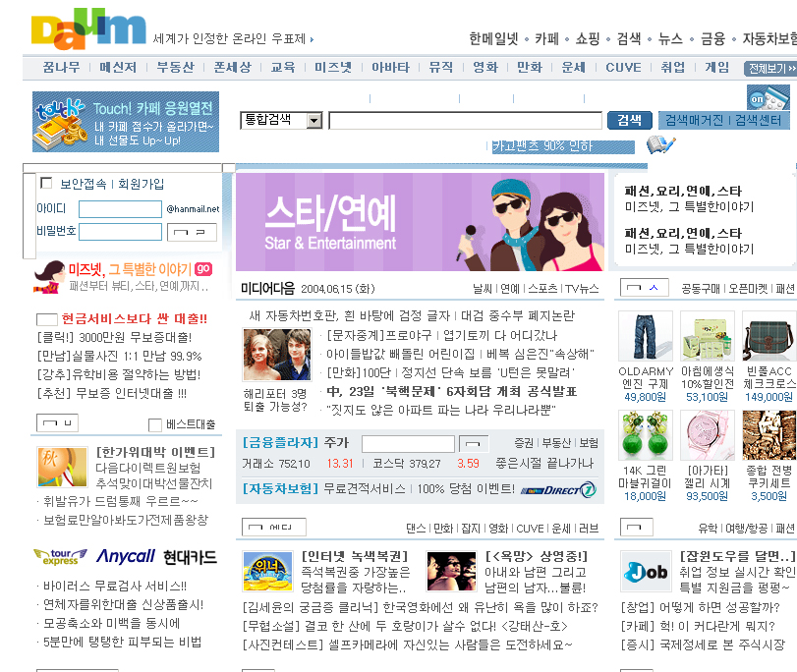This screenshot has width=797, height=672.
Task: Open the 영화 menu
Action: click(485, 67)
